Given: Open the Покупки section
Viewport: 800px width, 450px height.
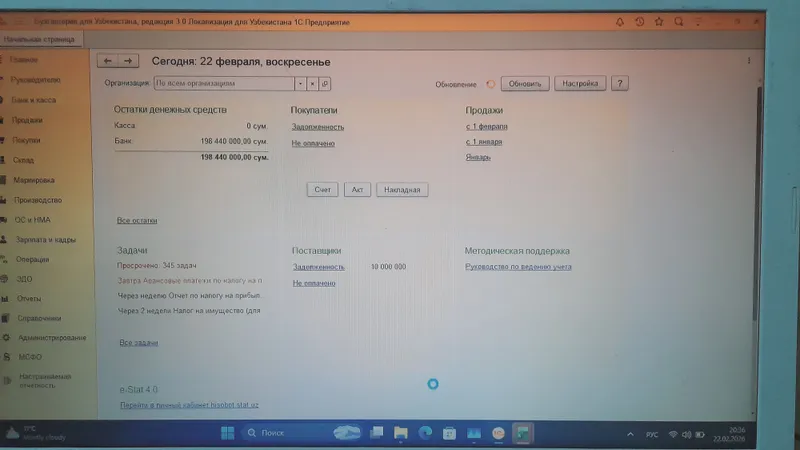Looking at the screenshot, I should click(x=26, y=140).
